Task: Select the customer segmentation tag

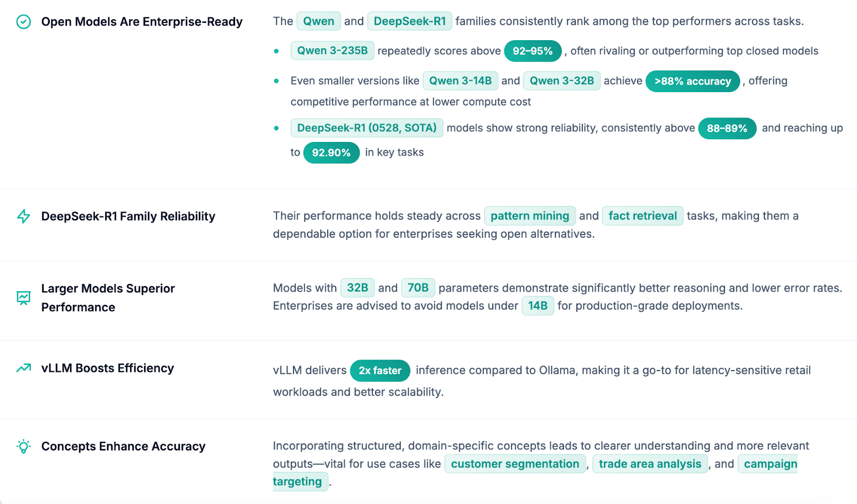Action: point(515,464)
